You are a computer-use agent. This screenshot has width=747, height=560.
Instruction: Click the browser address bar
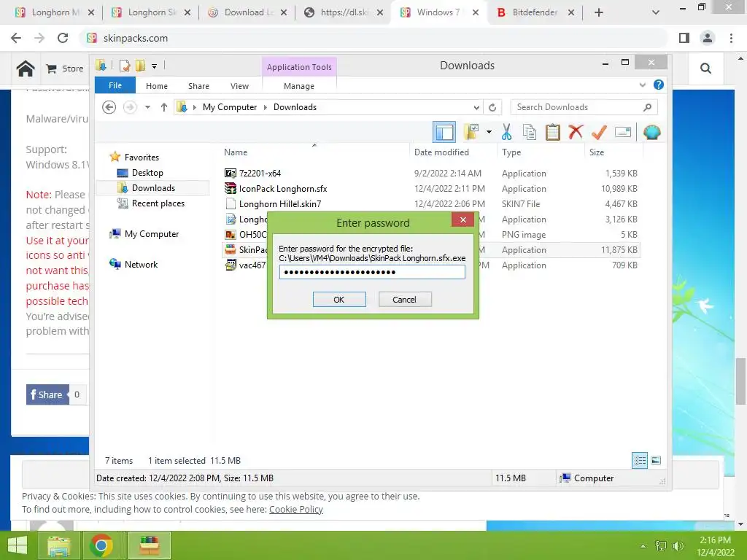pos(374,38)
